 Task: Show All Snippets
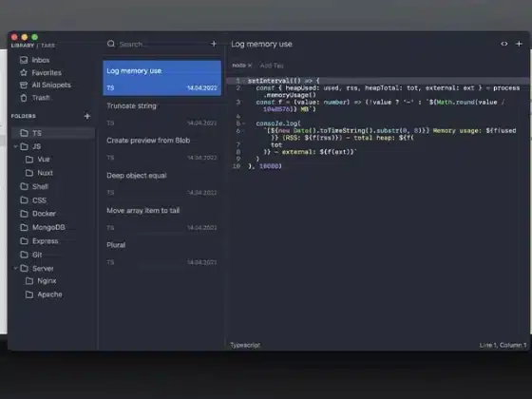46,85
